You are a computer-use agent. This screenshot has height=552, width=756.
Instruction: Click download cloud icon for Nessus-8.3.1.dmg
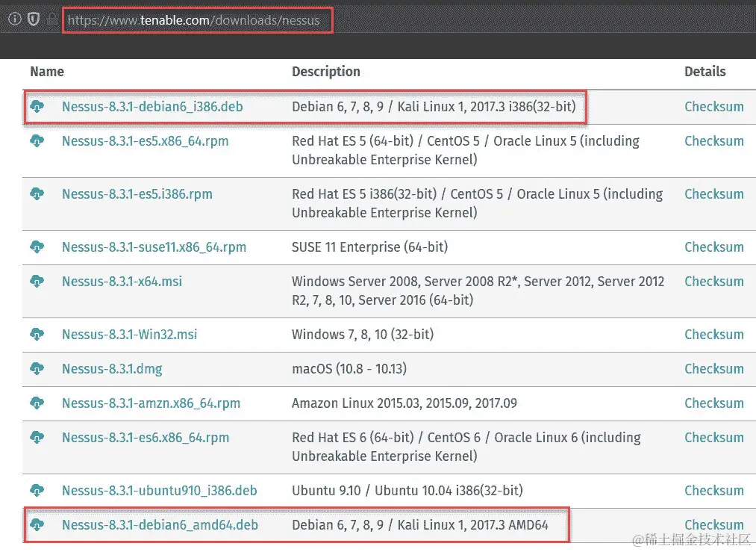pos(37,369)
